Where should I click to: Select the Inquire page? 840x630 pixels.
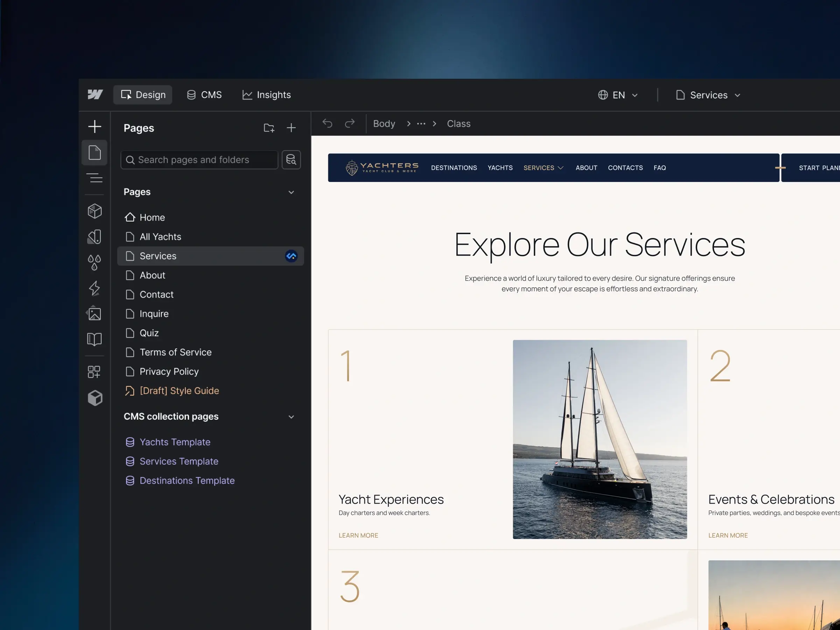coord(211,314)
